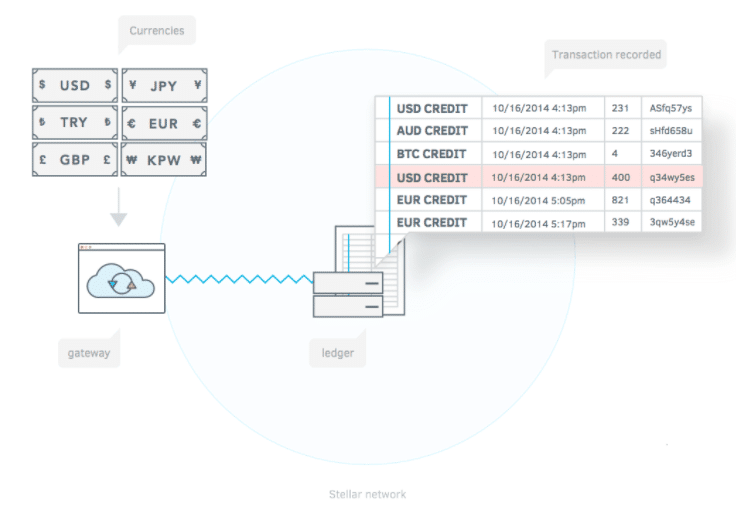
Task: Click the gateway label tag
Action: click(x=89, y=353)
